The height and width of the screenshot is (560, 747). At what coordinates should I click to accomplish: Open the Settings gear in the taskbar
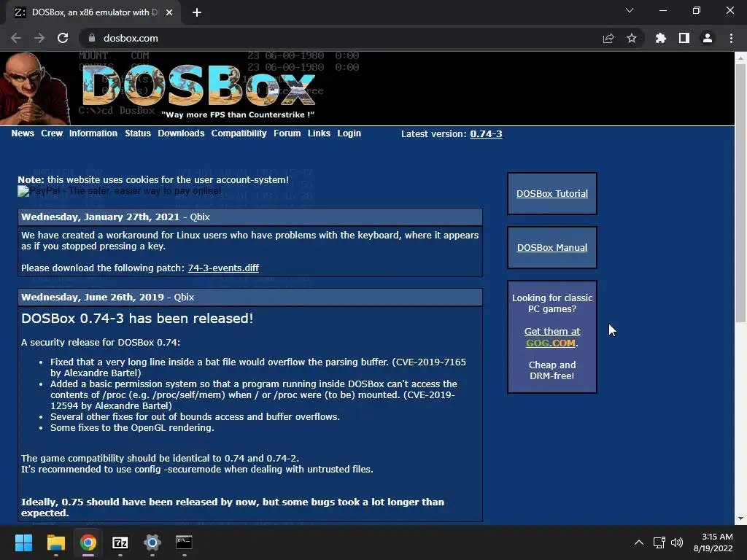tap(152, 542)
